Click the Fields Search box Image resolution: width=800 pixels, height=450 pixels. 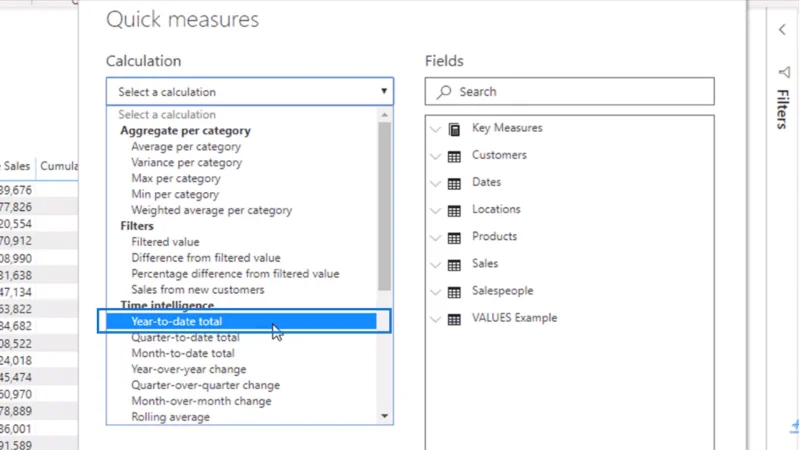click(569, 91)
